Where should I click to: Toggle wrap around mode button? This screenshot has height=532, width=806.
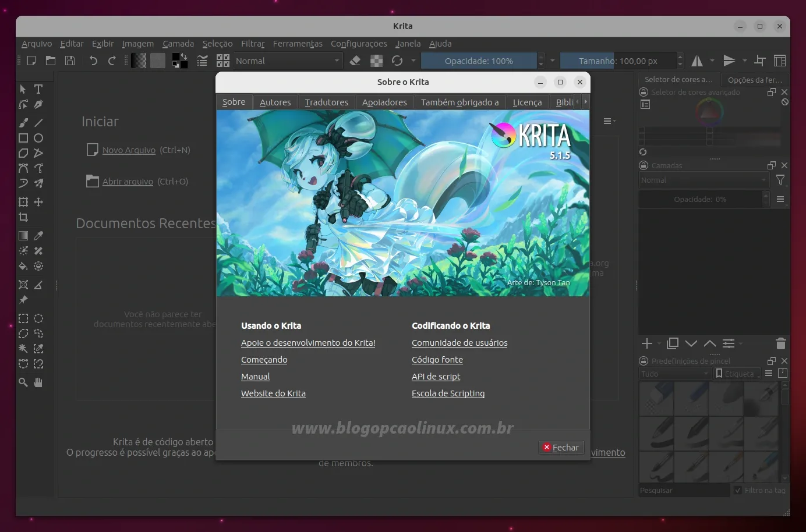coord(760,61)
